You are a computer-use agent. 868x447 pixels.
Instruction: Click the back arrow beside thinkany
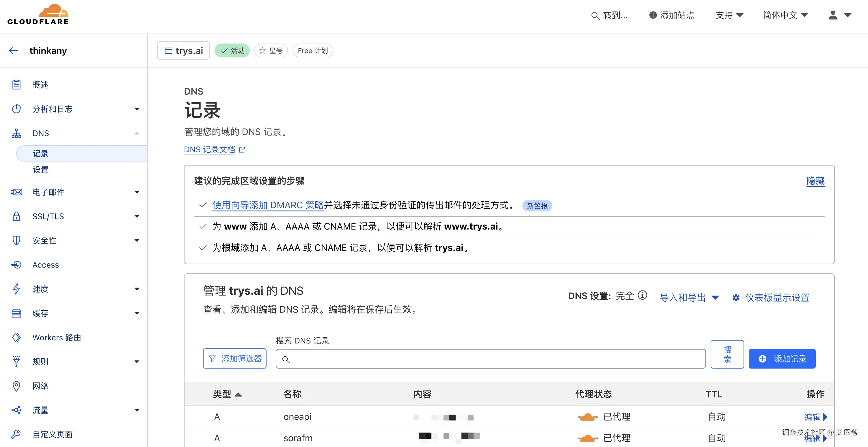tap(14, 50)
